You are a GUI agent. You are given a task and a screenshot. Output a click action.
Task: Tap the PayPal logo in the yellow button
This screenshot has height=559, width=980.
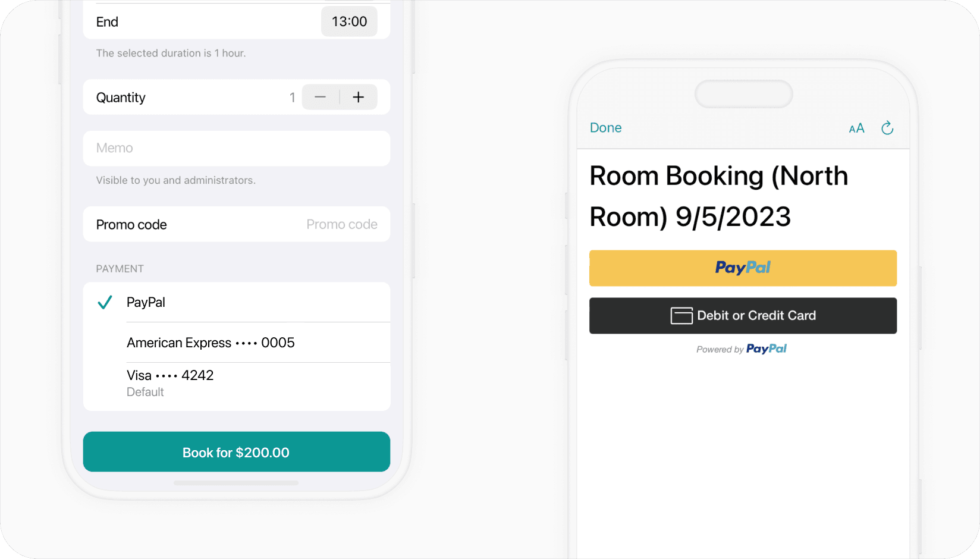pyautogui.click(x=742, y=268)
